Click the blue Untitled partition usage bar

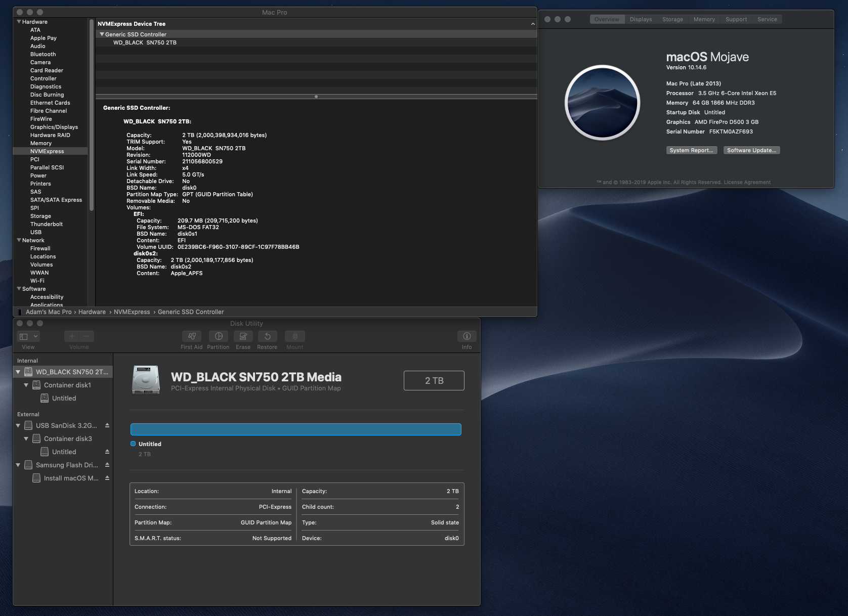pyautogui.click(x=295, y=429)
